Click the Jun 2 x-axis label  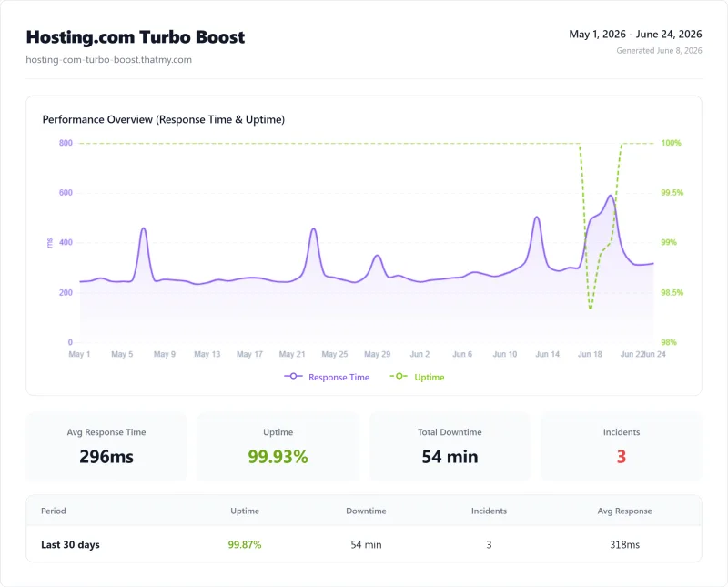pyautogui.click(x=420, y=354)
